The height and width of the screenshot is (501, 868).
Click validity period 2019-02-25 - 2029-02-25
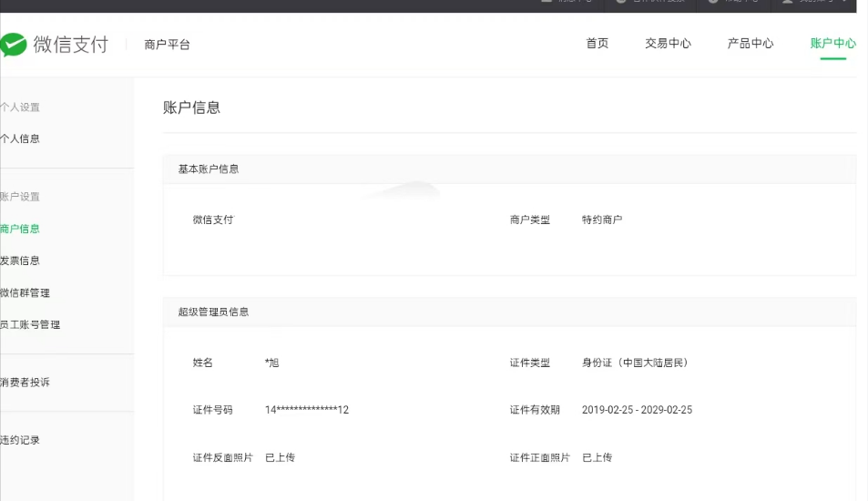pyautogui.click(x=637, y=410)
